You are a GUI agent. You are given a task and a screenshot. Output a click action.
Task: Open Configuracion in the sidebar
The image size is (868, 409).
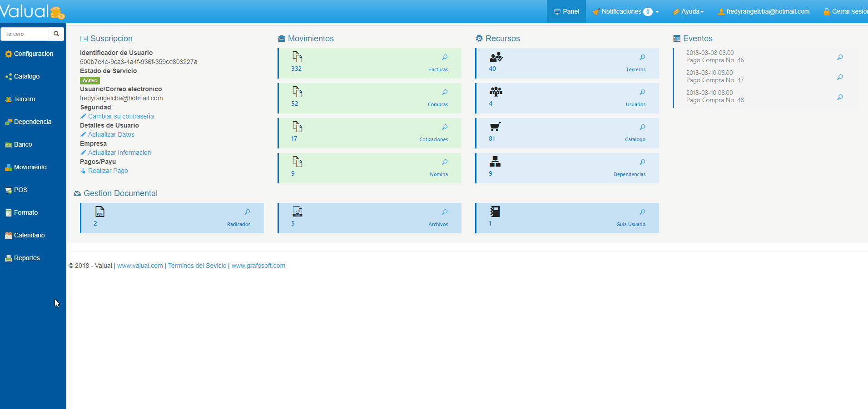click(33, 54)
